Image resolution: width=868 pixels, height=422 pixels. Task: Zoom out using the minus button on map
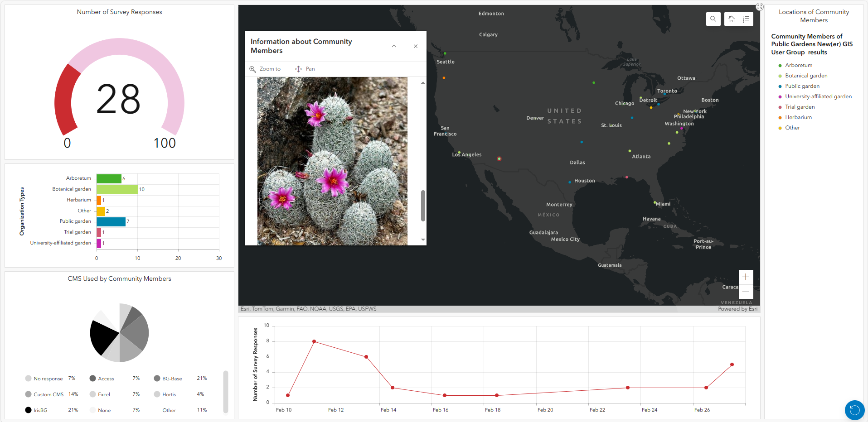[x=746, y=292]
